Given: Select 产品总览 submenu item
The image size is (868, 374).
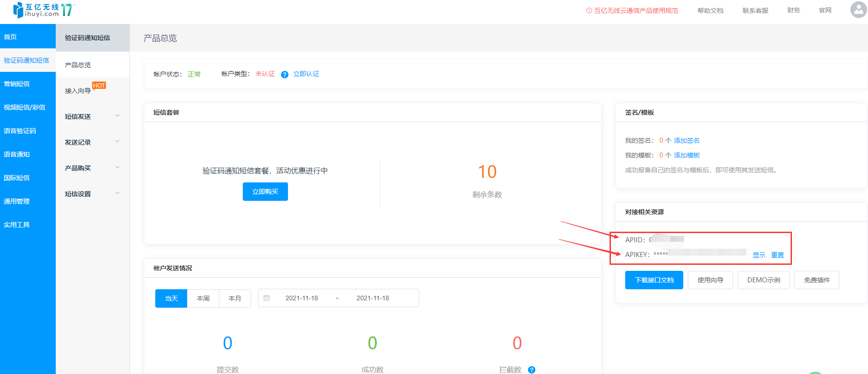Looking at the screenshot, I should pyautogui.click(x=92, y=65).
